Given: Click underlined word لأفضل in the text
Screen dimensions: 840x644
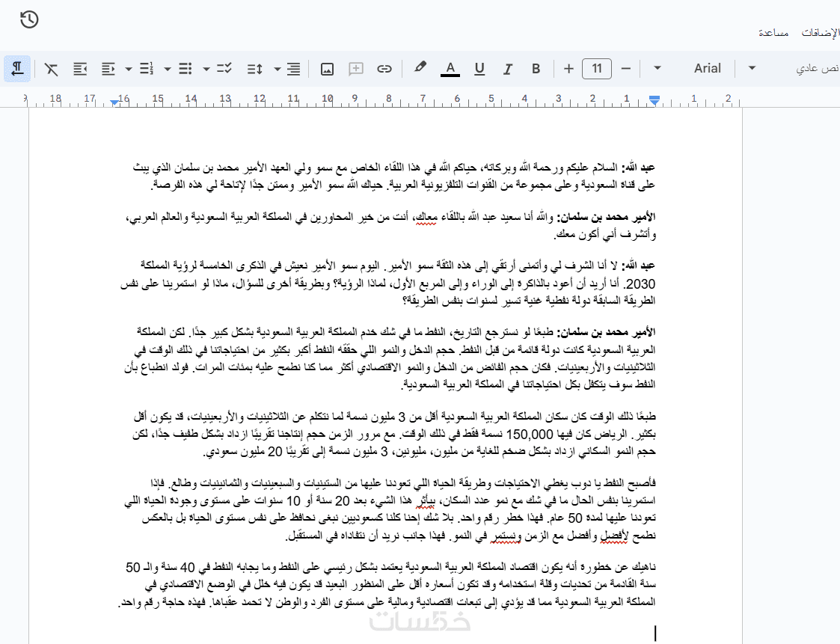Looking at the screenshot, I should [x=614, y=536].
